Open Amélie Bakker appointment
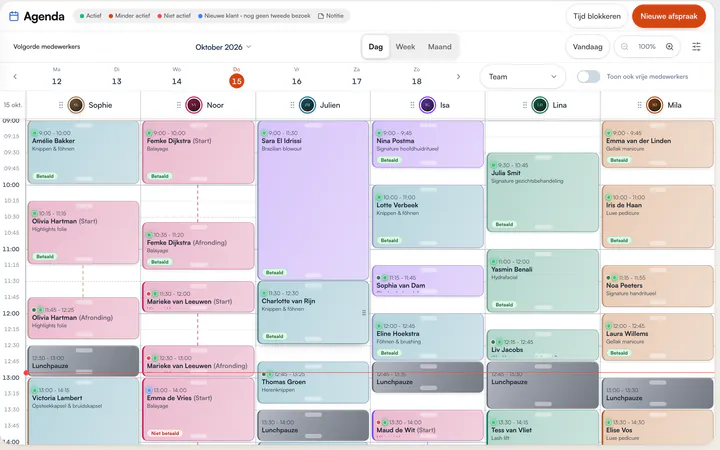Screen dimensions: 720x450 83,152
